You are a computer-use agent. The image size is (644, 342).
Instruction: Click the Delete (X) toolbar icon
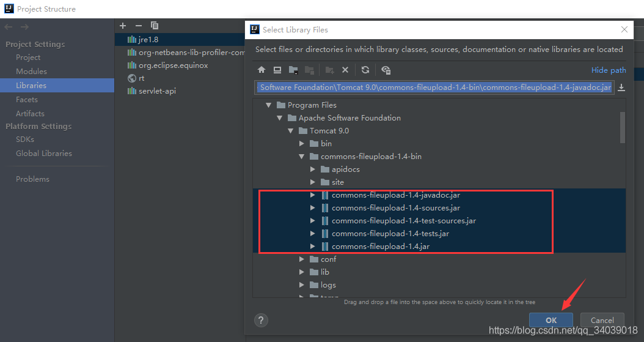pyautogui.click(x=345, y=70)
